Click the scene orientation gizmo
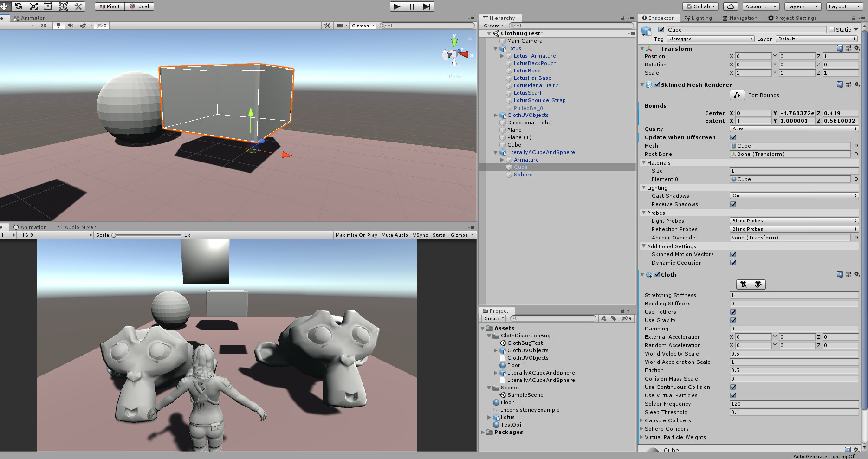The image size is (868, 459). tap(455, 53)
